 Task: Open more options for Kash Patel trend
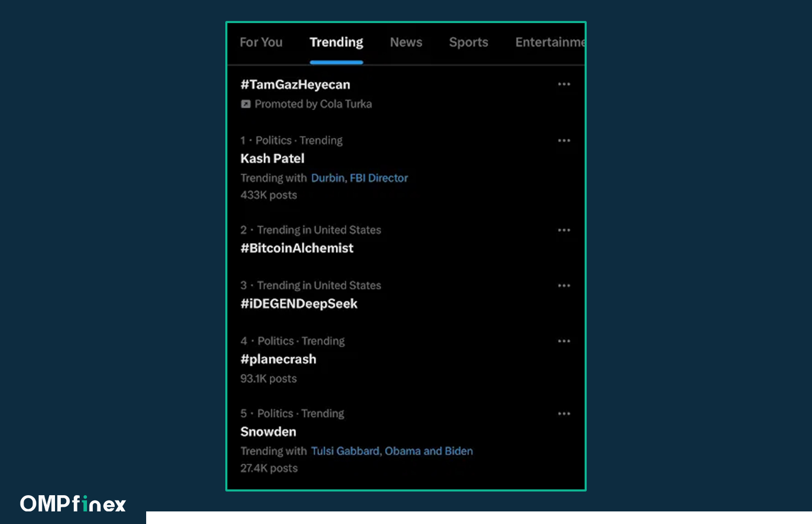click(x=564, y=140)
